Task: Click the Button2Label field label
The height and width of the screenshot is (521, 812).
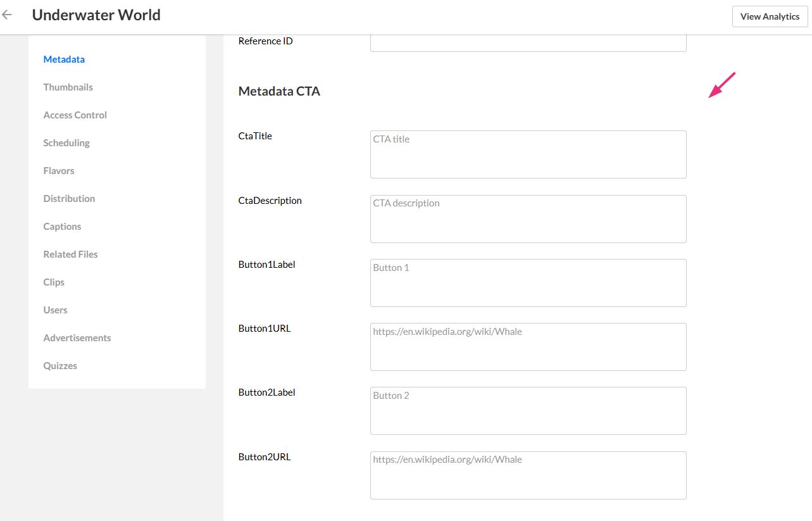Action: point(267,392)
